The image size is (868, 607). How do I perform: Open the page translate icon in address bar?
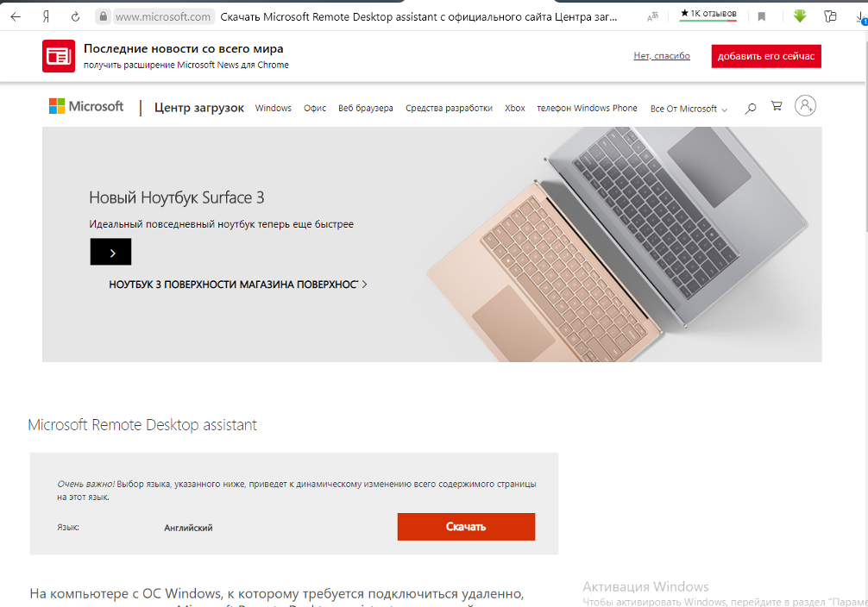pyautogui.click(x=652, y=17)
